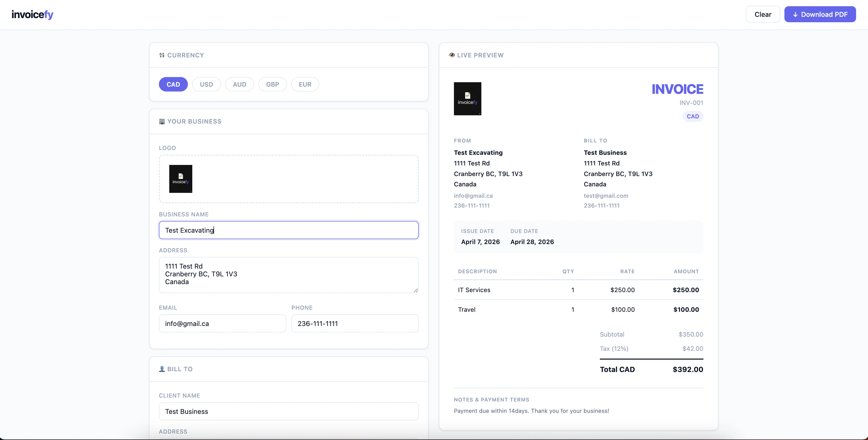The image size is (868, 440).
Task: Download the invoice as PDF
Action: pos(820,14)
